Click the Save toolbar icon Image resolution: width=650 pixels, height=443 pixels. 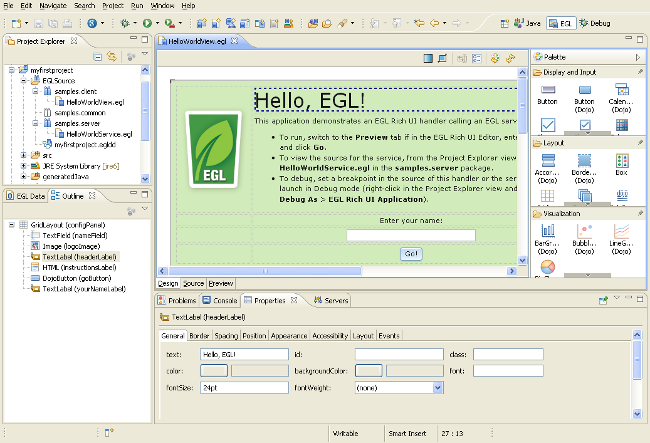[39, 23]
